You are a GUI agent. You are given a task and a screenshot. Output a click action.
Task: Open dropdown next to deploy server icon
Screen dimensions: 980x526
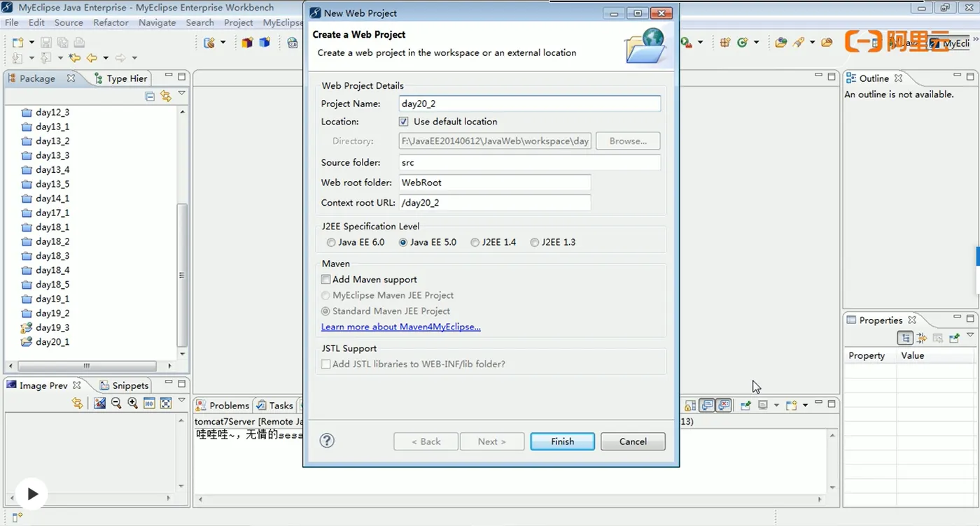223,43
